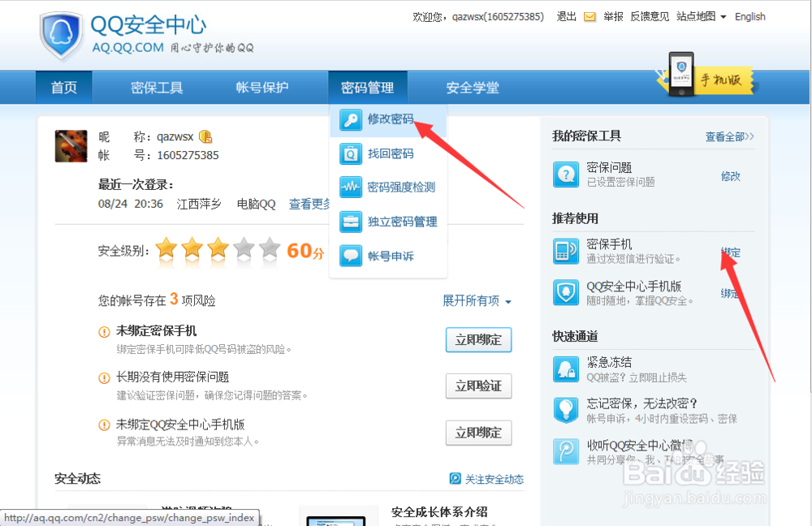Click 绑定 link for 密保手机
The width and height of the screenshot is (812, 526).
[x=731, y=252]
